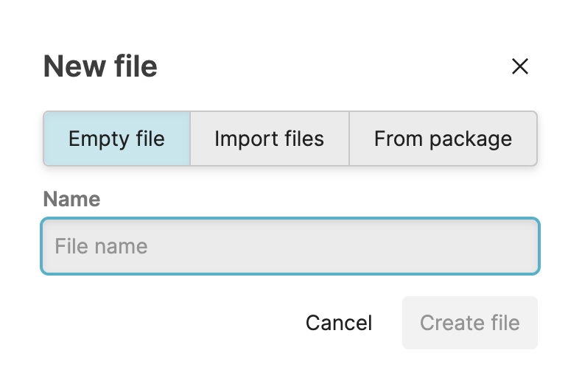Pick From package as file source

pos(443,139)
